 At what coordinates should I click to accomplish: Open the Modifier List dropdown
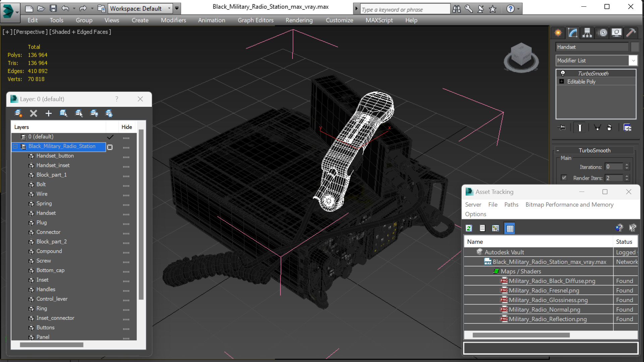[633, 61]
